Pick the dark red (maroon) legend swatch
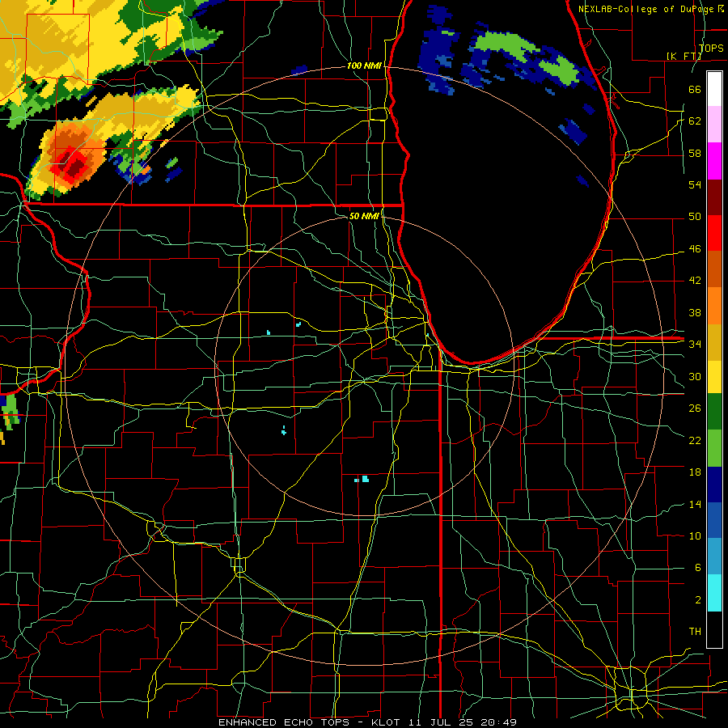The width and height of the screenshot is (728, 728). [714, 197]
